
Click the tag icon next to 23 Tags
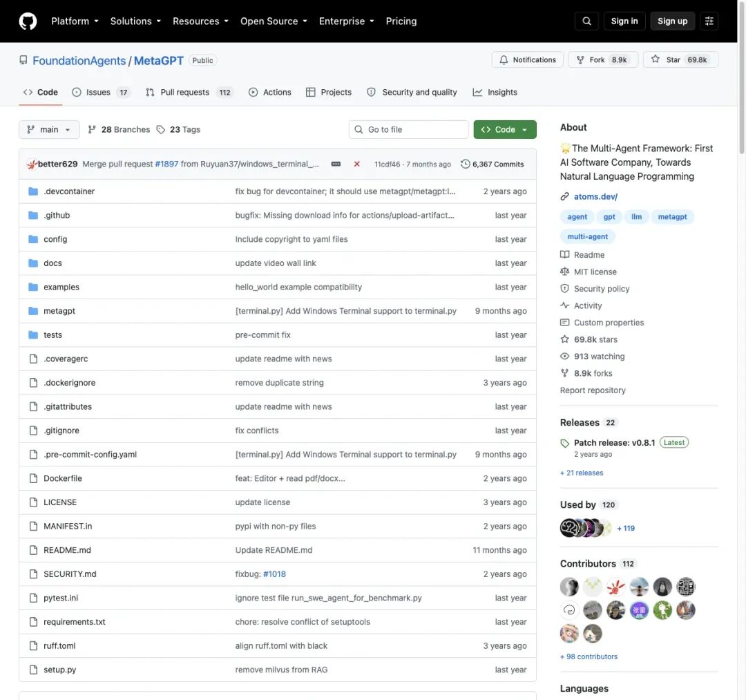(161, 129)
